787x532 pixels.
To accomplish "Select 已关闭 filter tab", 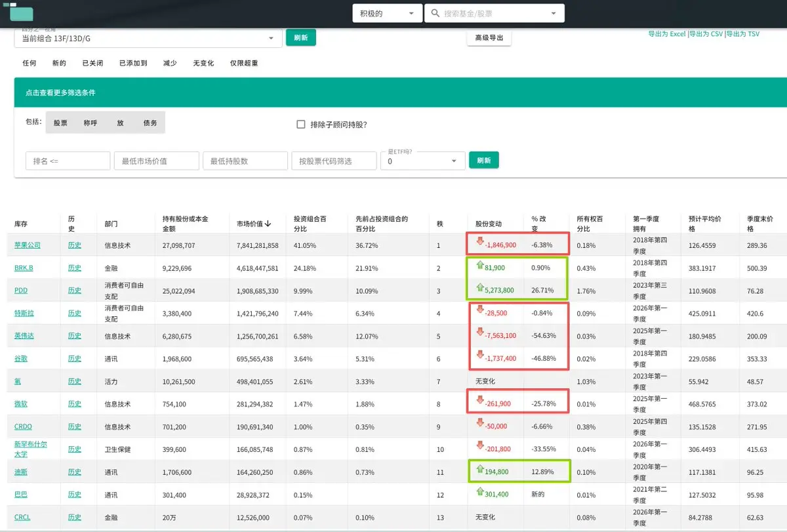I will tap(92, 63).
